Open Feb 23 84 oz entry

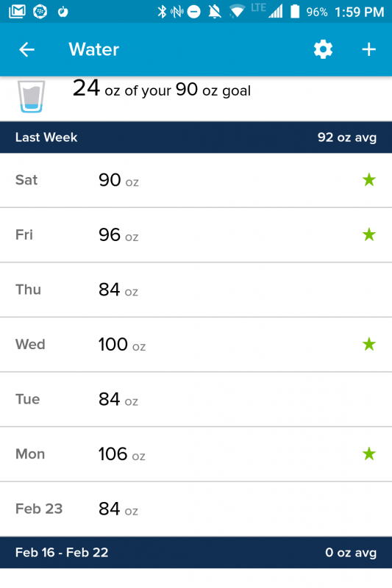click(196, 509)
